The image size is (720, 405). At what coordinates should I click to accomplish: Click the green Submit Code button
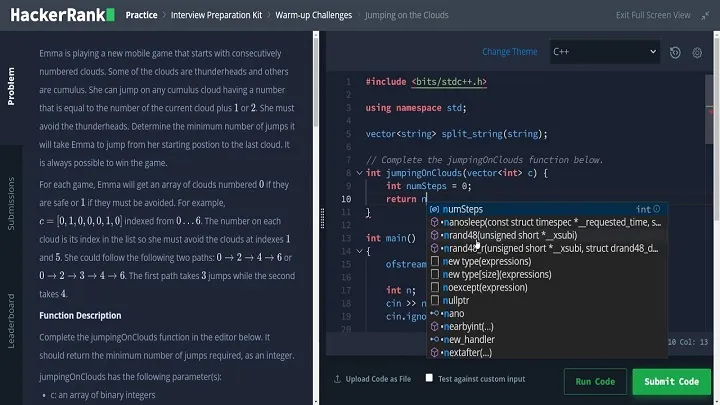click(x=671, y=381)
